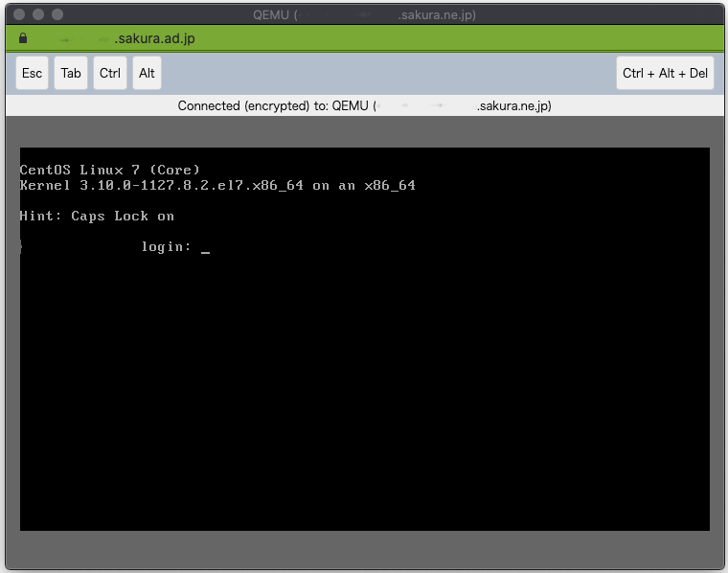Send the Tab key to console

71,73
